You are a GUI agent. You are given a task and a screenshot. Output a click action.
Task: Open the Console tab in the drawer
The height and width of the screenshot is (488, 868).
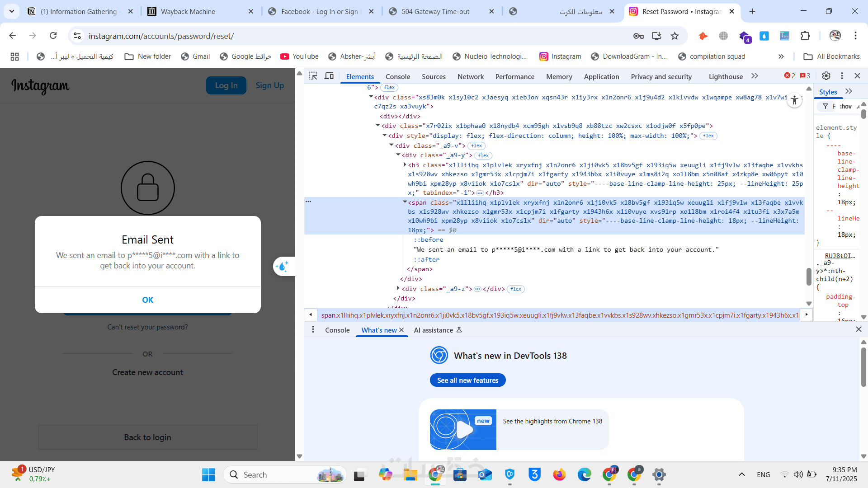[337, 330]
